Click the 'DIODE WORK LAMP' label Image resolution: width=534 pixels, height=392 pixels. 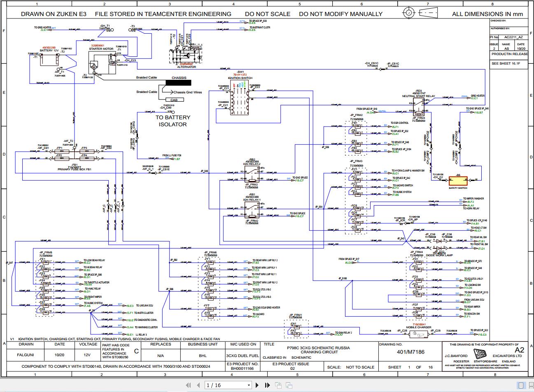point(439,255)
